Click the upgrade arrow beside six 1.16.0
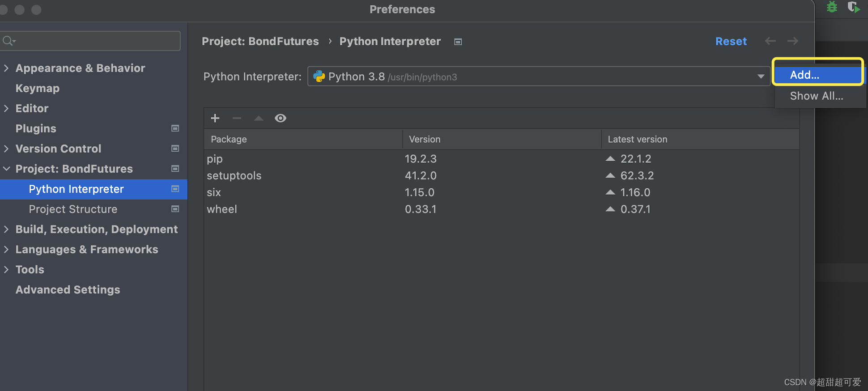Image resolution: width=868 pixels, height=391 pixels. [610, 192]
